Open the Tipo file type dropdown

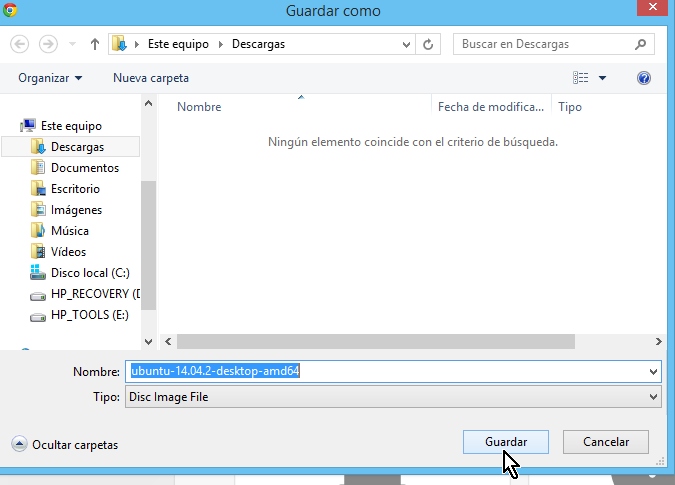pyautogui.click(x=393, y=397)
